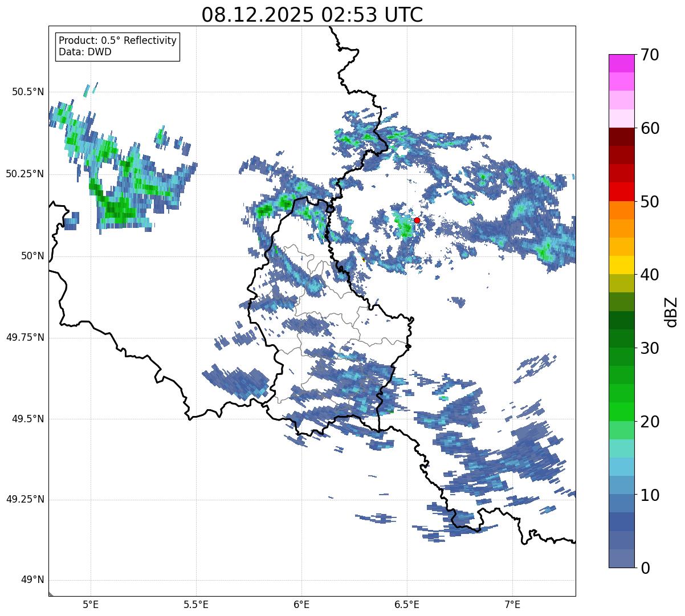
Task: Click the 'Data: DWD' label
Action: (85, 52)
